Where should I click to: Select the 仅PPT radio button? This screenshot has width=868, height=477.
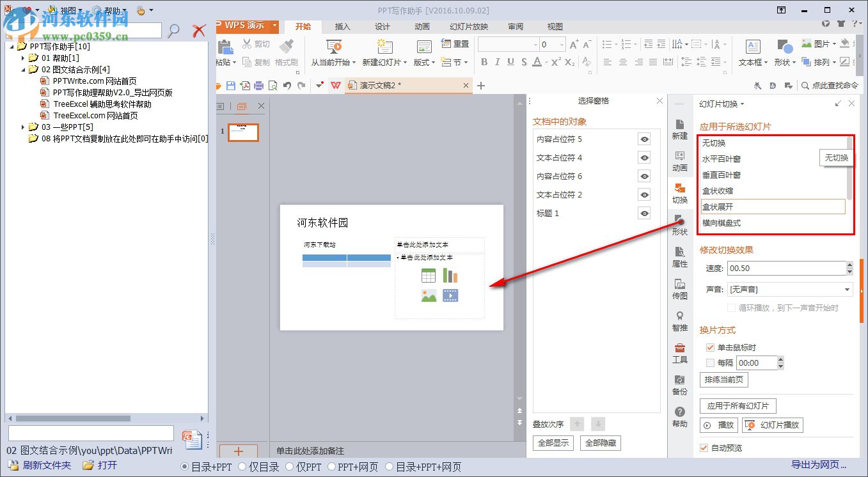289,467
